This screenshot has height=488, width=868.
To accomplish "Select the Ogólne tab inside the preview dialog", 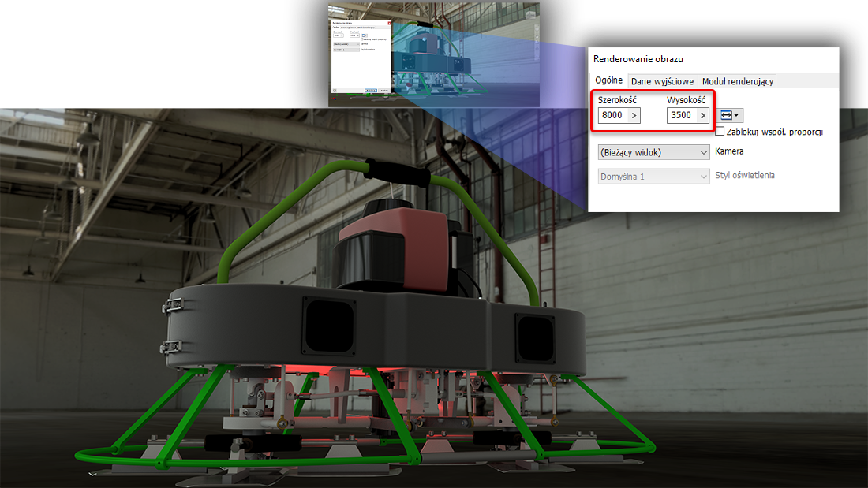I will pos(336,28).
